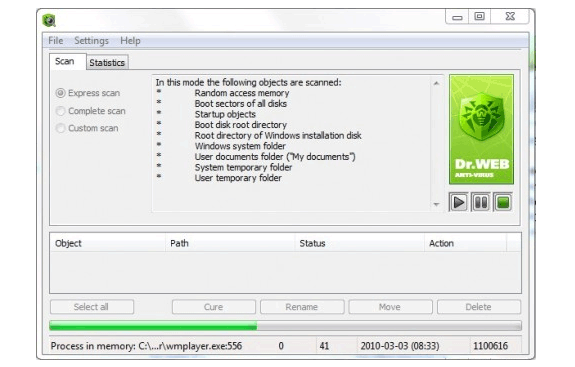
Task: Click status bar value '1100616'
Action: coord(491,346)
